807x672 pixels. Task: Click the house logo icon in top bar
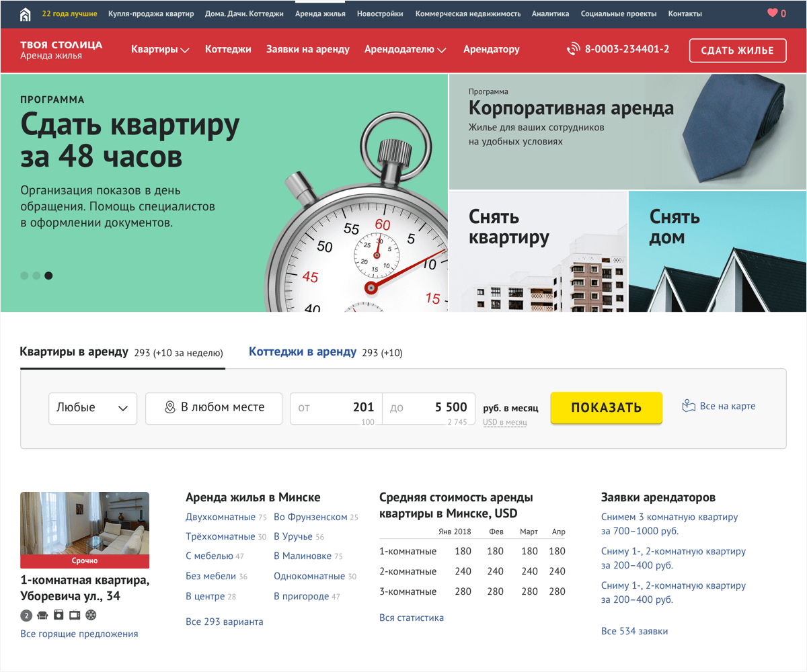[25, 13]
